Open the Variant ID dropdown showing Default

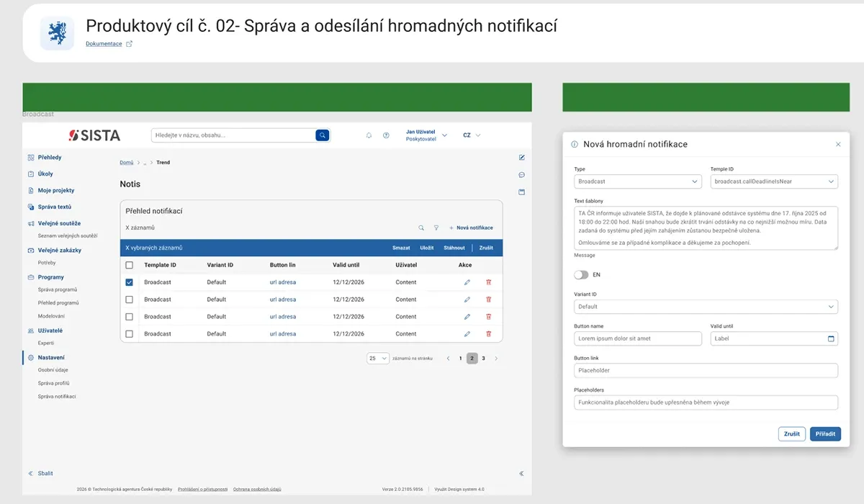(706, 307)
